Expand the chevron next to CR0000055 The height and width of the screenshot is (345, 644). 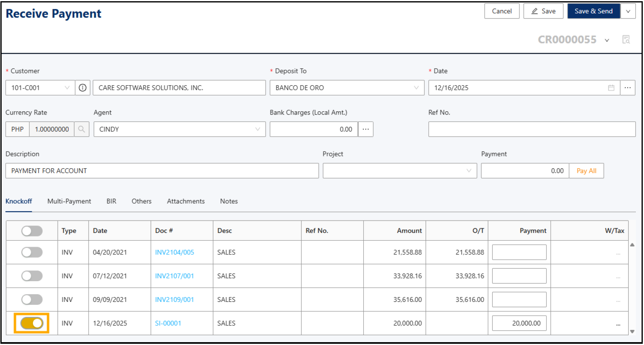click(x=607, y=40)
